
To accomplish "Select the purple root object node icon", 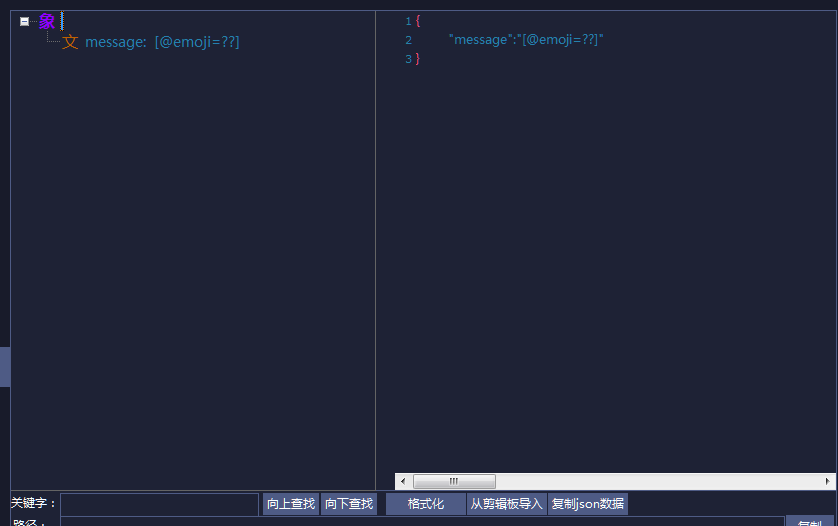I will [47, 21].
